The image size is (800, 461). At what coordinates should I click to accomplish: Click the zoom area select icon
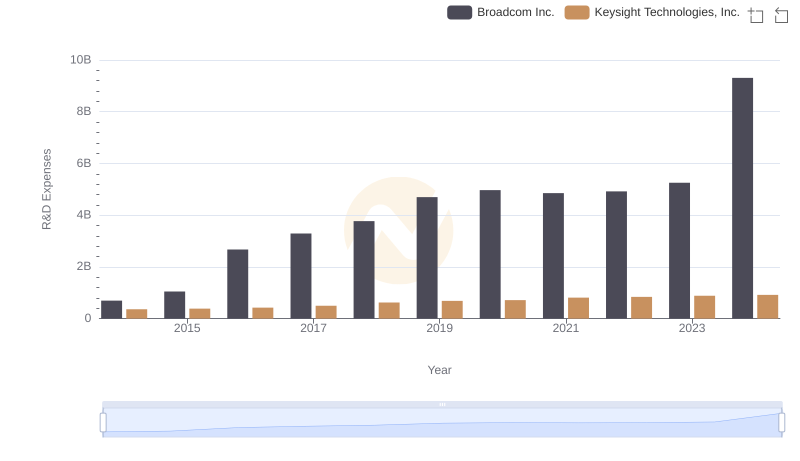756,15
